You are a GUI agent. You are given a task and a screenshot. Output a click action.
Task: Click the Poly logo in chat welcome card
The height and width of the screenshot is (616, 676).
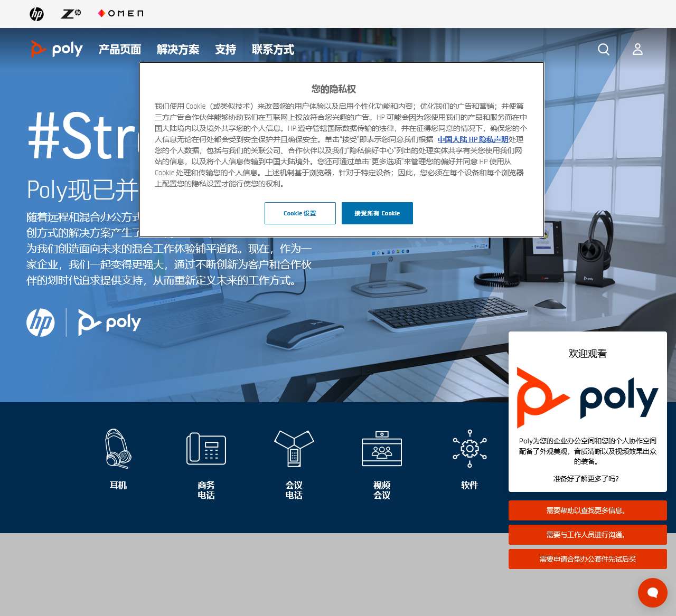pos(588,397)
